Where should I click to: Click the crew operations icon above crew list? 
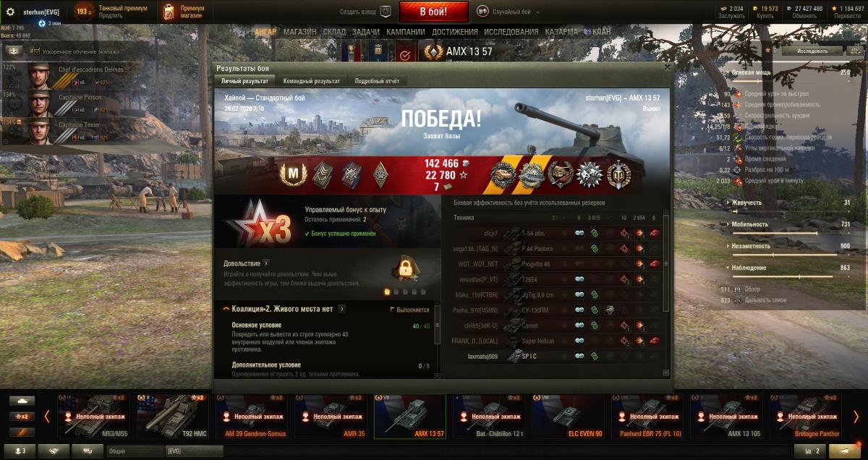pos(14,51)
